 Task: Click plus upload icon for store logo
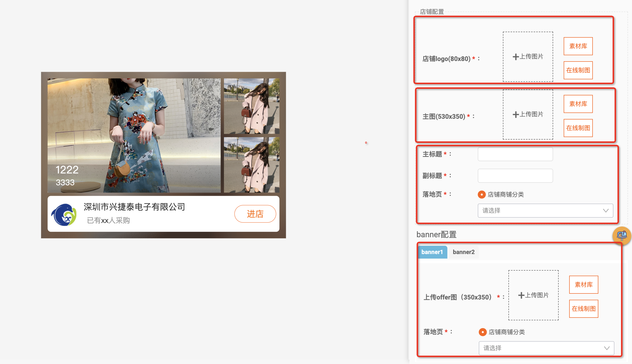pyautogui.click(x=515, y=57)
